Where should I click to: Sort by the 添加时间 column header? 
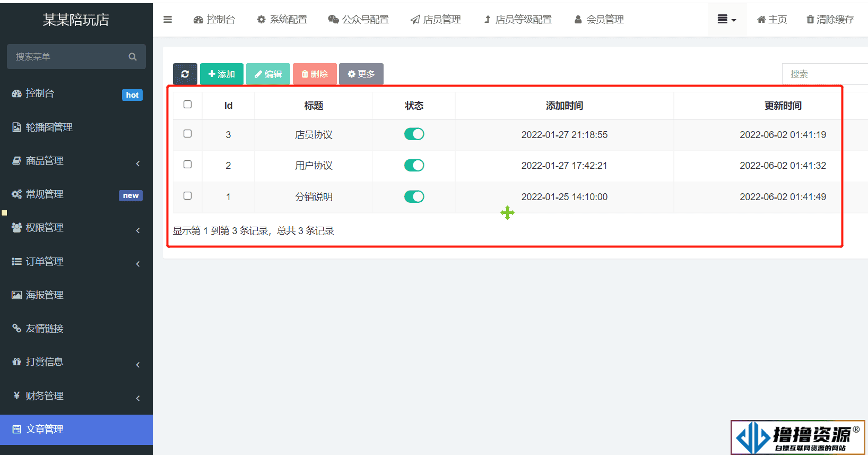pyautogui.click(x=565, y=106)
